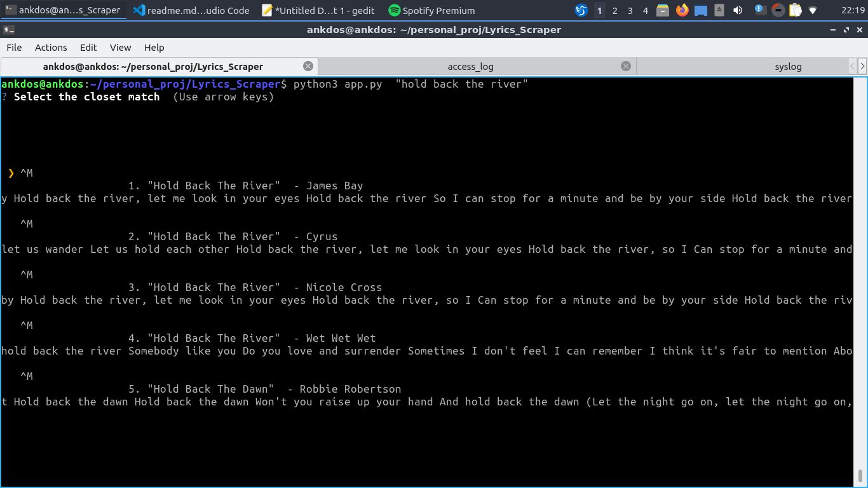Switch to readme.md Visual Studio Code window

[x=191, y=10]
